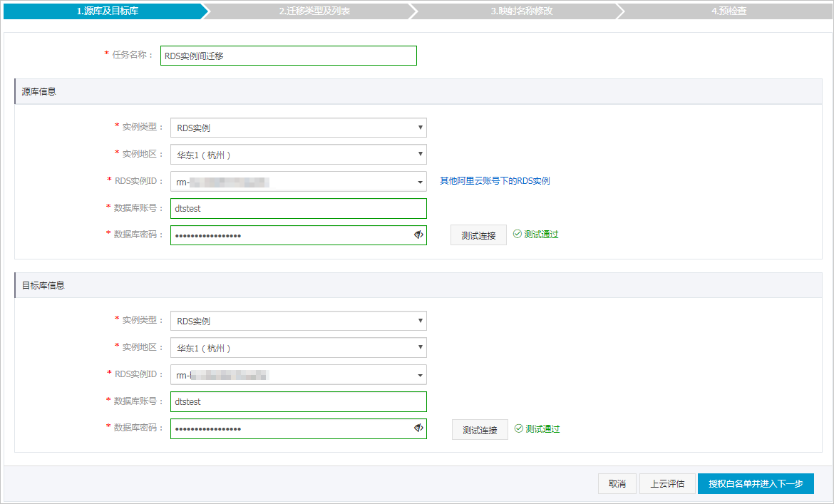The image size is (834, 504).
Task: Toggle target database password visibility eye icon
Action: point(418,428)
